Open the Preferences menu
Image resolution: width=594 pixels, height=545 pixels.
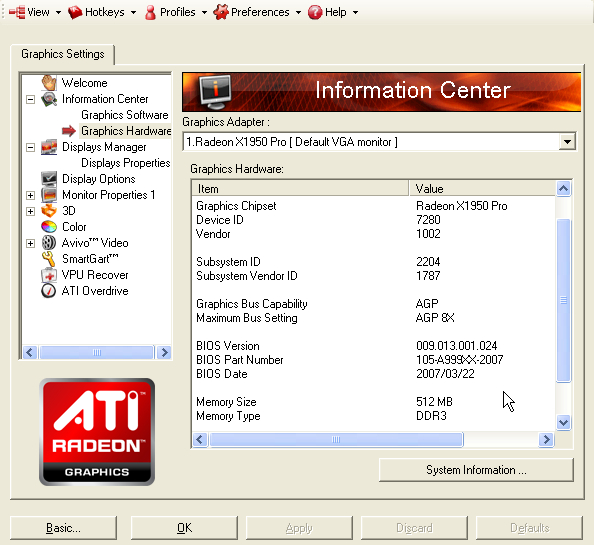click(x=257, y=12)
